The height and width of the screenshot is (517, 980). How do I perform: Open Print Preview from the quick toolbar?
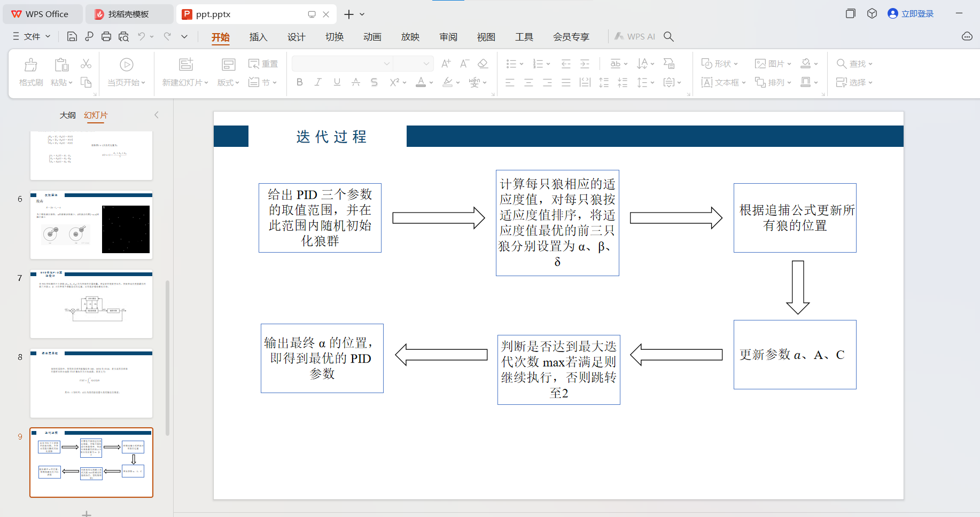[123, 36]
